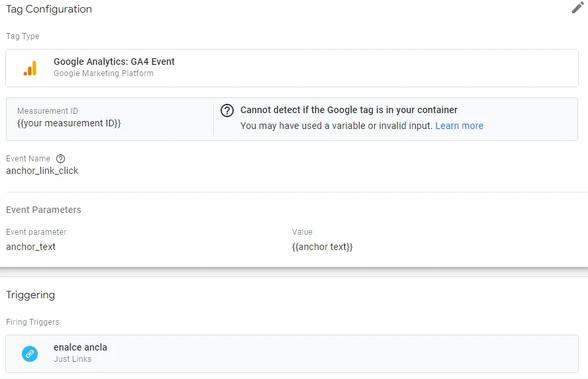Click the blue link trigger icon
This screenshot has height=379, width=588.
pyautogui.click(x=30, y=354)
